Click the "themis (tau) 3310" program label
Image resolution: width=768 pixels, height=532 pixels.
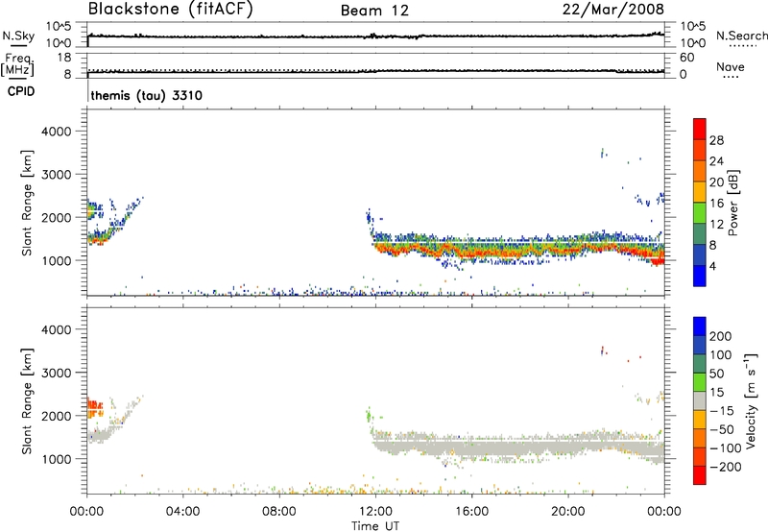point(147,95)
